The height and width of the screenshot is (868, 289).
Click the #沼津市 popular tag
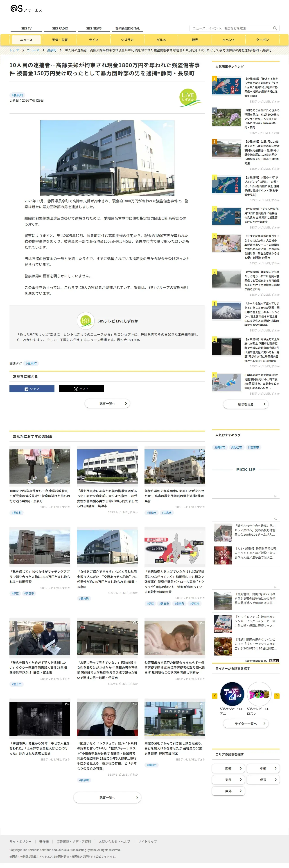(x=253, y=448)
